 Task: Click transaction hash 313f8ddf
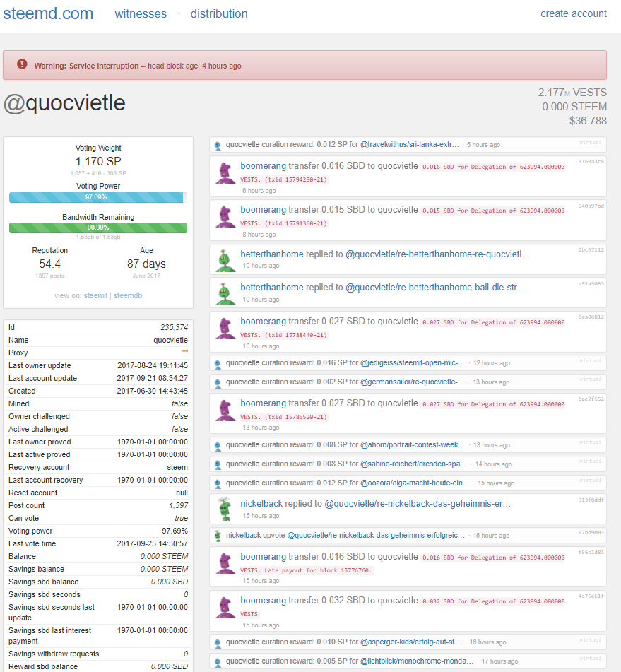[x=591, y=500]
